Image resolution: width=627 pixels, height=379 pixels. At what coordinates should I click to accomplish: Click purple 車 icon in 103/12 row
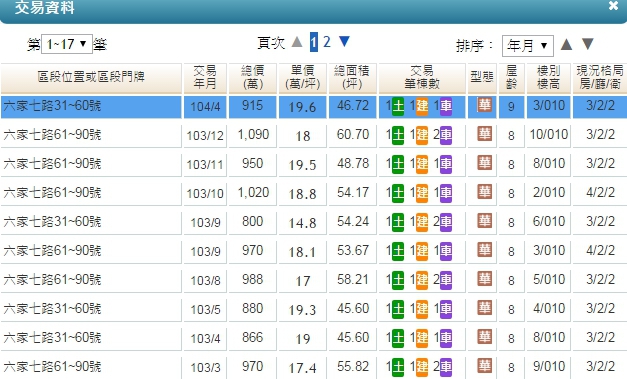tap(446, 136)
